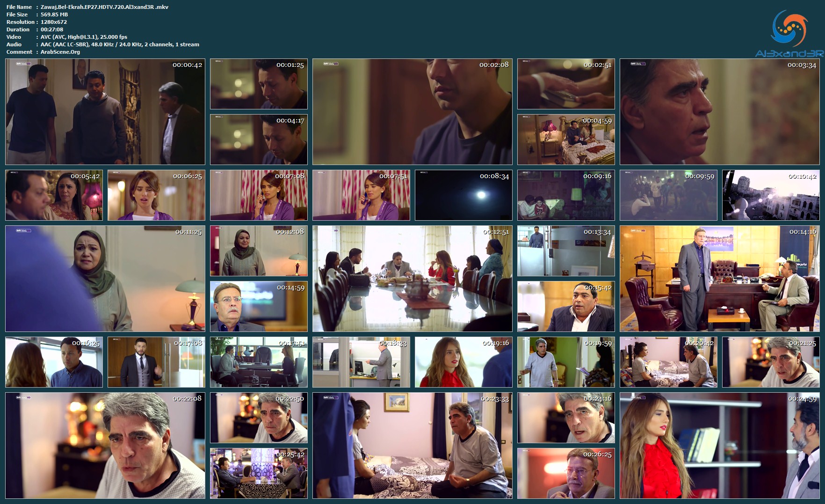
Task: Open the large frame at 00:11:25
Action: 105,279
